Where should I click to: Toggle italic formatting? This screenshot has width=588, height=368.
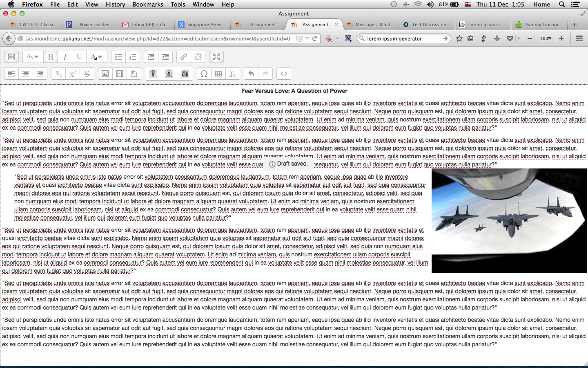pyautogui.click(x=65, y=57)
